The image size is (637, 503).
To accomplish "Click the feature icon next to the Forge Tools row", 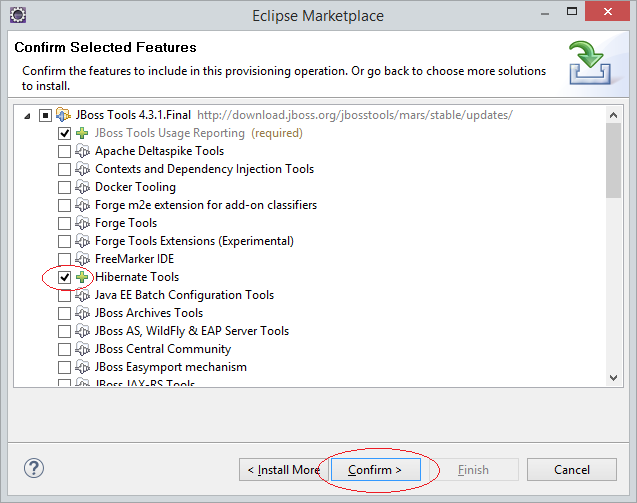I will tap(82, 223).
